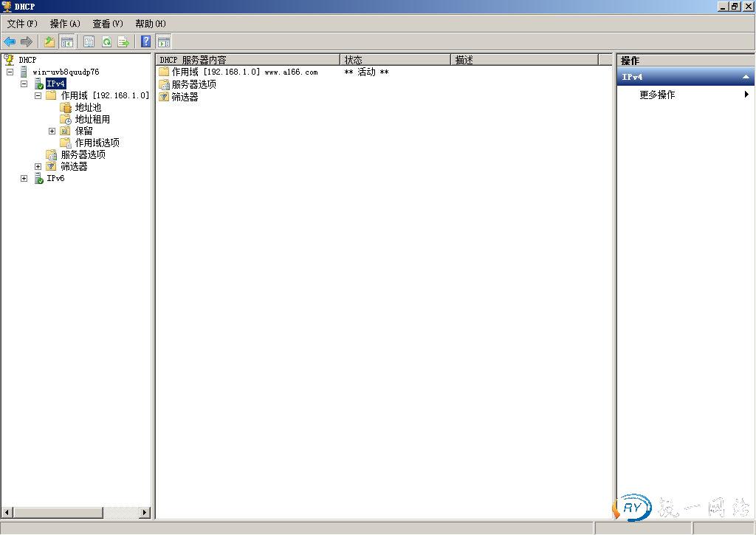Click the 状态 column header
Screen dimensions: 756x535
click(x=395, y=60)
